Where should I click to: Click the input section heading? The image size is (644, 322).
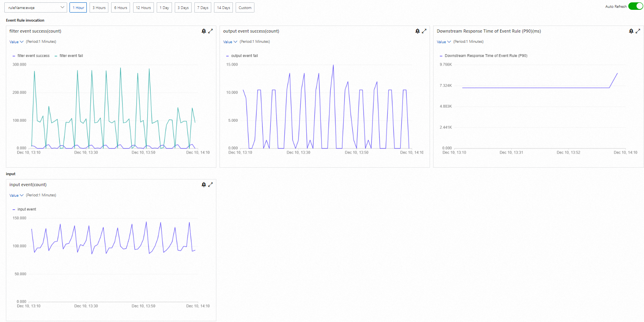point(11,174)
